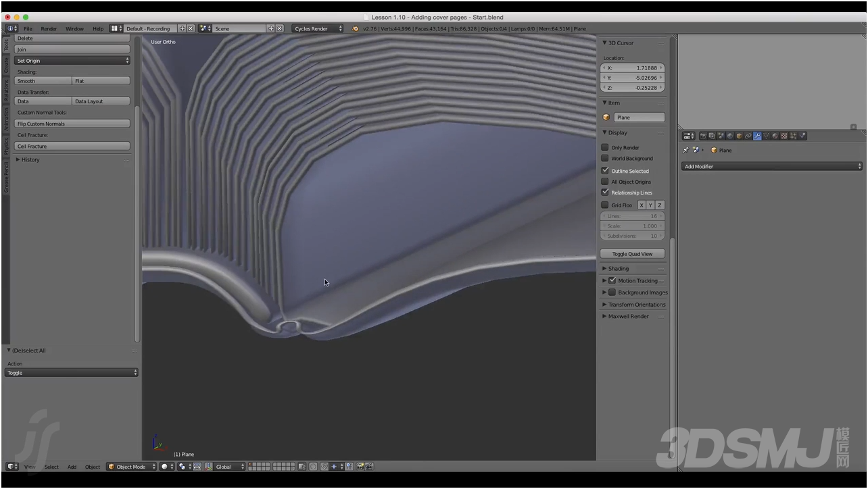Open the File menu
The width and height of the screenshot is (868, 489).
28,28
